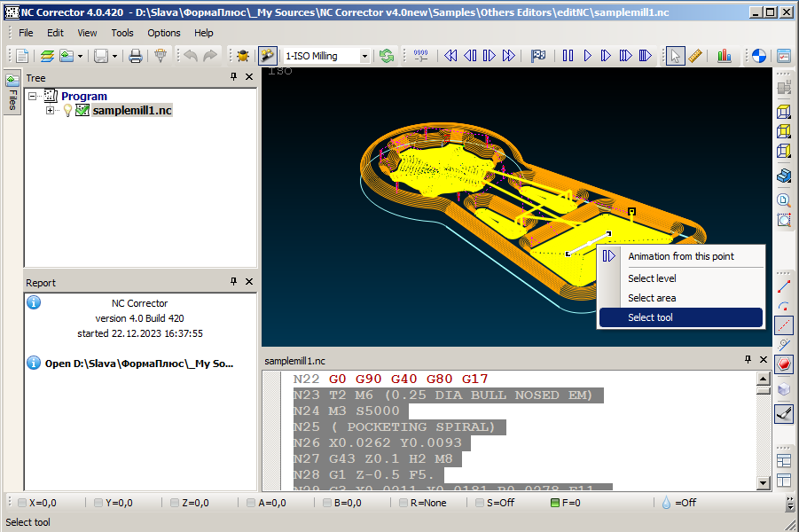799x532 pixels.
Task: Toggle the B=0,0 status checkbox
Action: tap(327, 503)
